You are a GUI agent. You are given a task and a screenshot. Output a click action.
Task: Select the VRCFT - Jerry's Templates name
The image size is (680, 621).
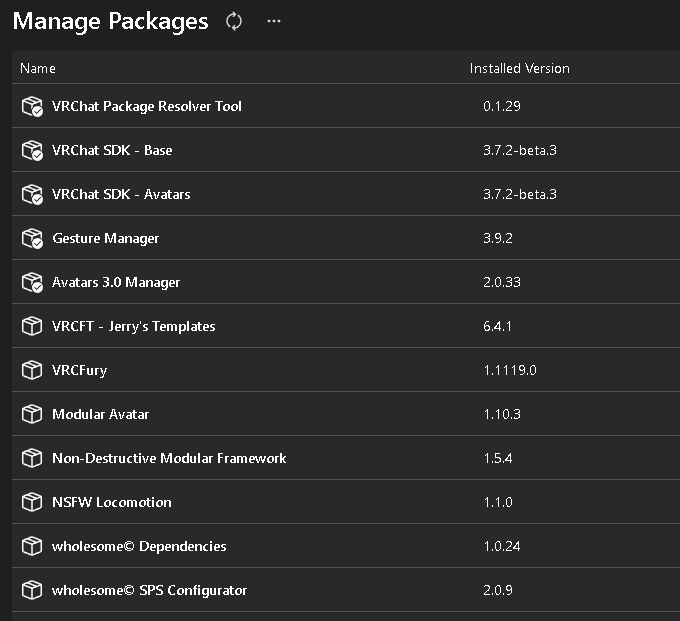[x=134, y=326]
